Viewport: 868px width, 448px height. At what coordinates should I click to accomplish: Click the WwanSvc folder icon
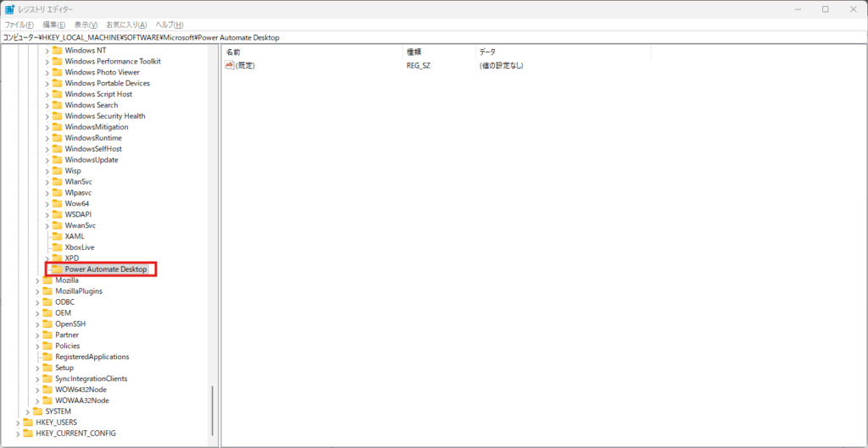57,225
